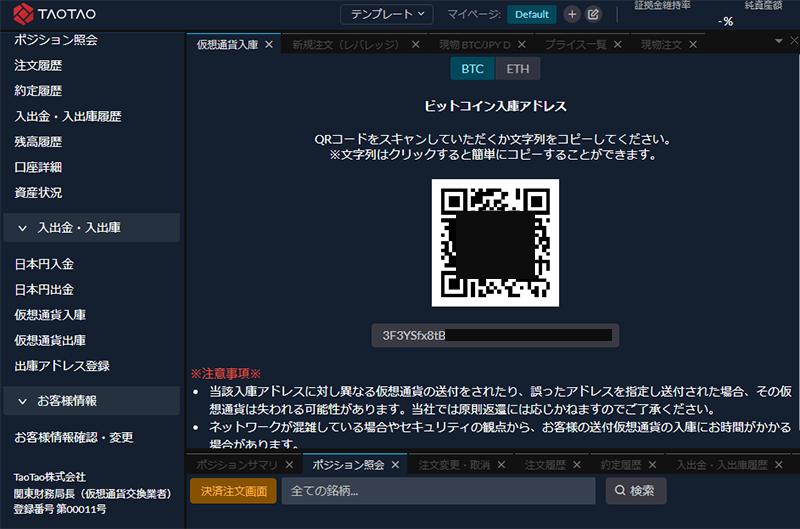Copy the 3F3YSfx8tB deposit address field
This screenshot has height=529, width=800.
pyautogui.click(x=495, y=336)
